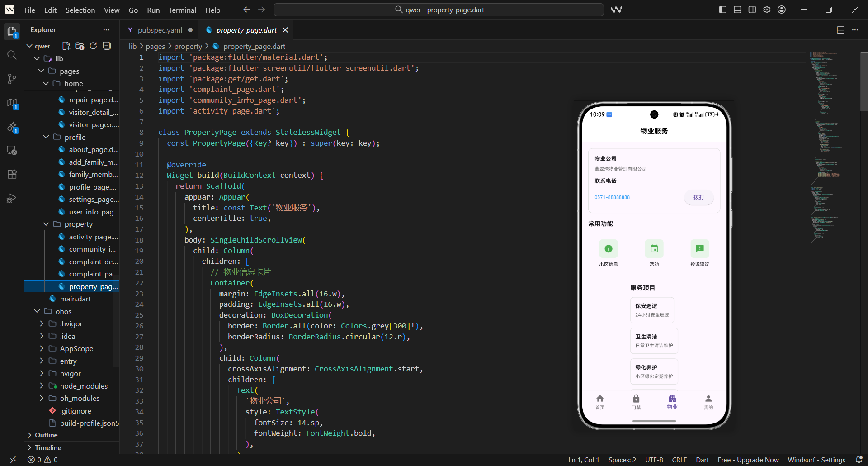
Task: Toggle the secondary side bar
Action: tap(752, 10)
